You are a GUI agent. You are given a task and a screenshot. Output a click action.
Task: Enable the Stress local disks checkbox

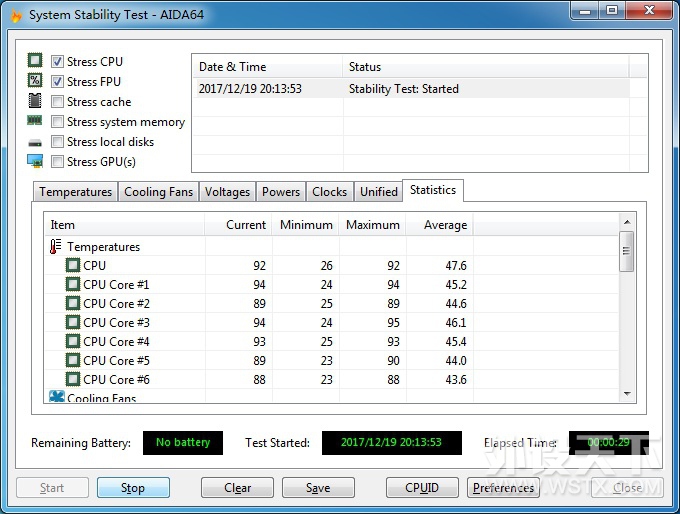point(57,141)
